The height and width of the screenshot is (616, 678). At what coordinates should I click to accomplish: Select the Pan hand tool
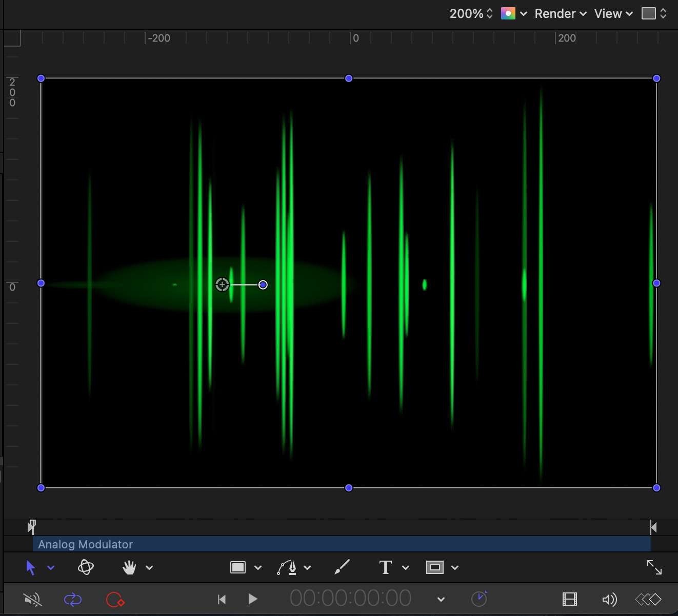click(129, 567)
